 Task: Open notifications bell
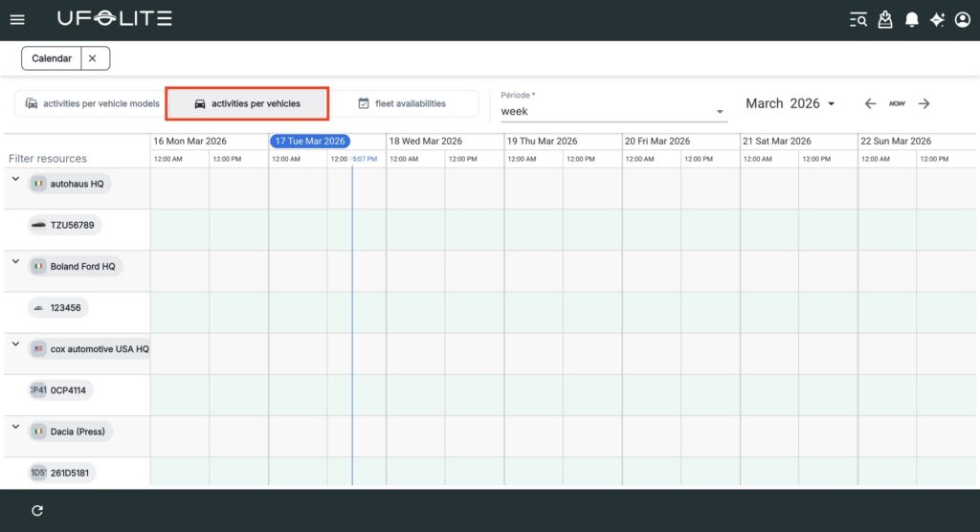[x=912, y=19]
